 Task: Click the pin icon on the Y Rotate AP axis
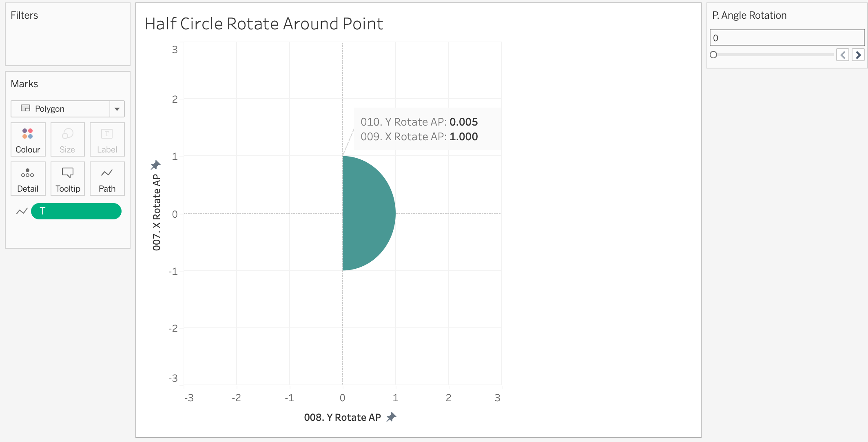[x=392, y=417]
